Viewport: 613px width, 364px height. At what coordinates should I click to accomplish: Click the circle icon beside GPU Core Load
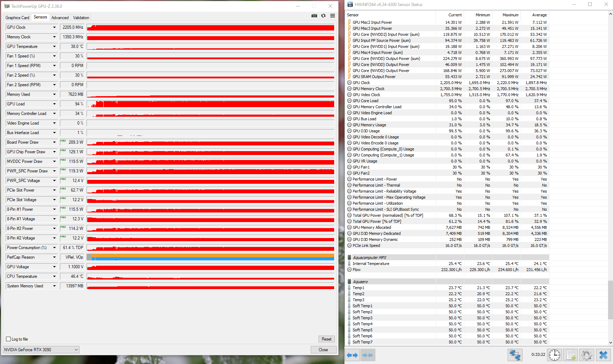tap(349, 101)
